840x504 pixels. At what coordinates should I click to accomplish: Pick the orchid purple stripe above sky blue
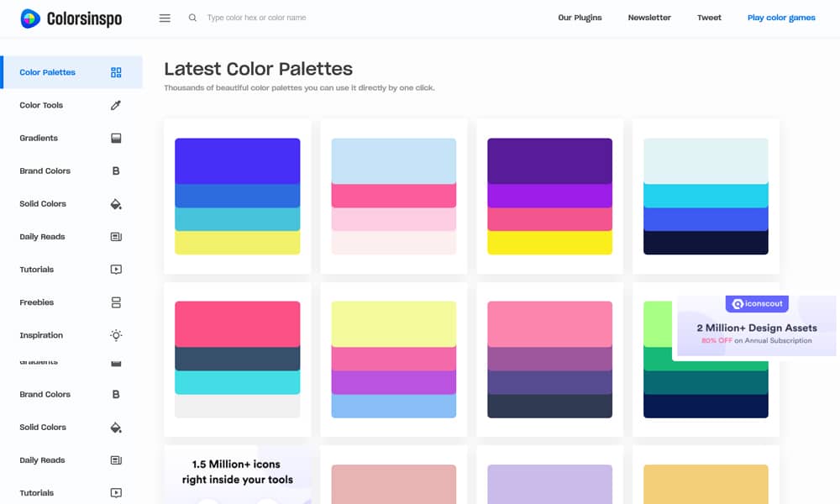point(394,382)
